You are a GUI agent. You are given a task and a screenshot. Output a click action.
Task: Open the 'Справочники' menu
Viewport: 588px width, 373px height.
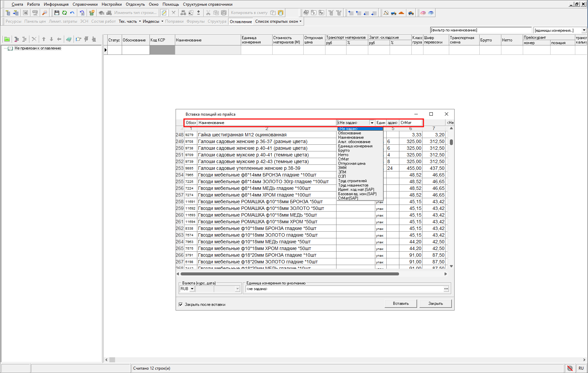click(85, 4)
